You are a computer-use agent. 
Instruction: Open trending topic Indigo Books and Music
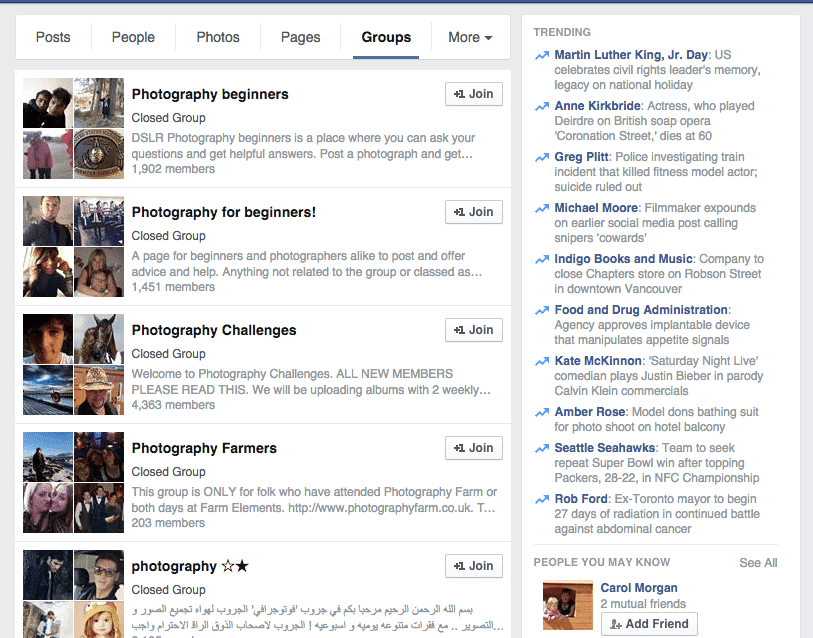[623, 259]
